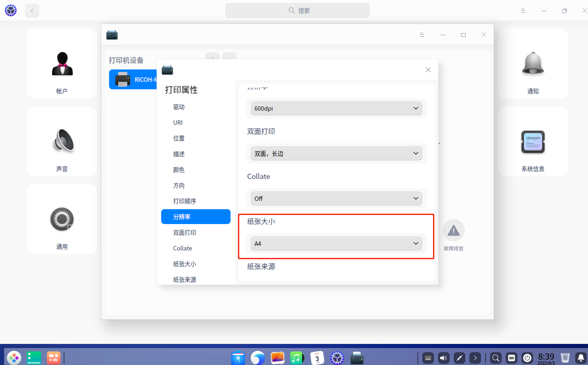The image size is (588, 365).
Task: Expand the Collate Off dropdown
Action: 336,198
